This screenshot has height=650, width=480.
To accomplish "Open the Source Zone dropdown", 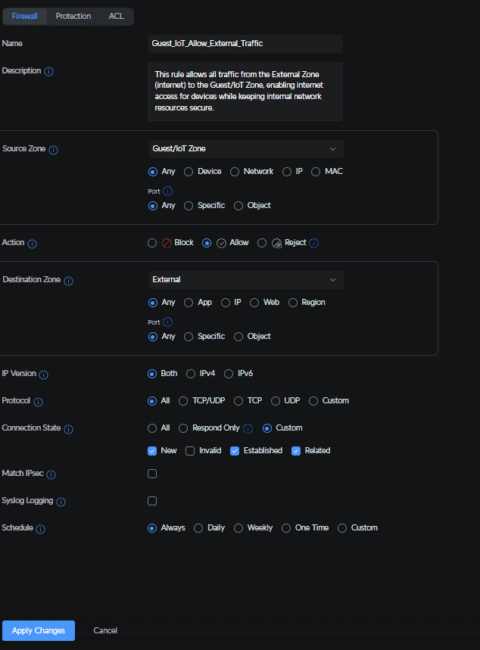I will point(246,149).
